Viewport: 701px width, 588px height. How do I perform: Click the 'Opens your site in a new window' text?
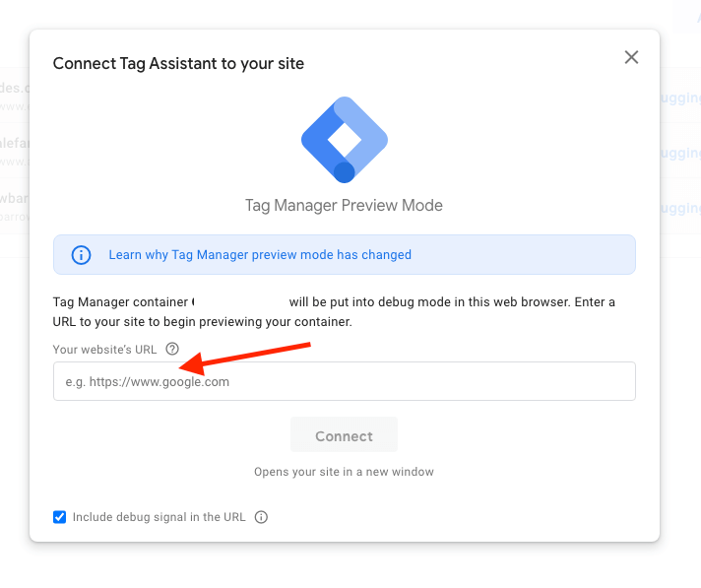(x=344, y=472)
